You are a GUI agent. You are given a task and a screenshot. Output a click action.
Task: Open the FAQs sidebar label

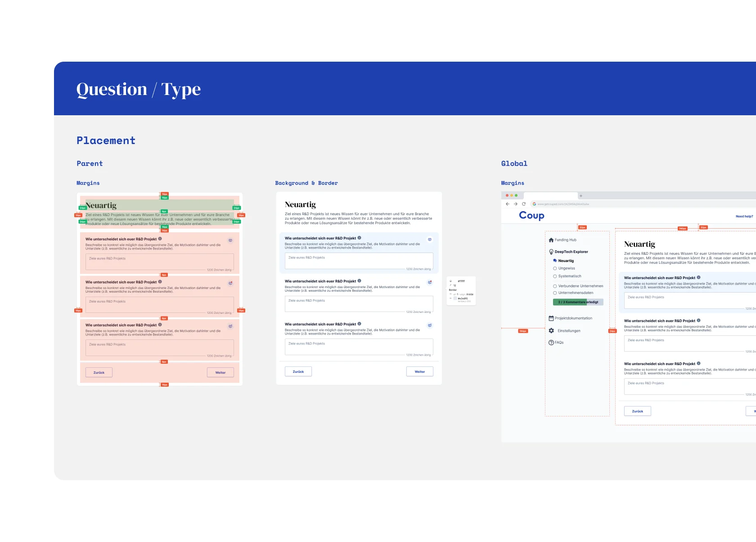pyautogui.click(x=559, y=343)
